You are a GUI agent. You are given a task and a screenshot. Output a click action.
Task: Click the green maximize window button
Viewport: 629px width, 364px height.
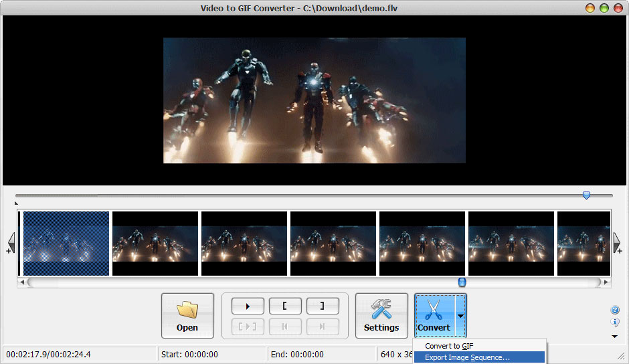604,8
